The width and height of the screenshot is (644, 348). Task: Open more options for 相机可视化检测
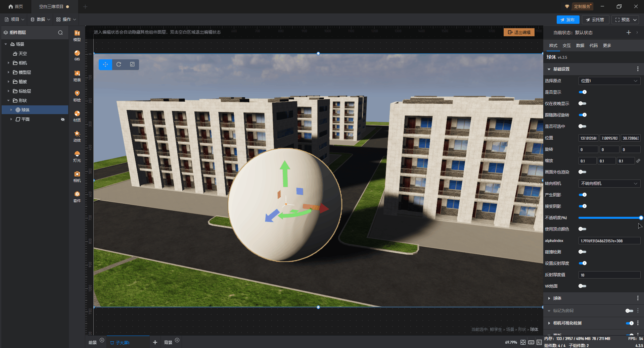(638, 323)
